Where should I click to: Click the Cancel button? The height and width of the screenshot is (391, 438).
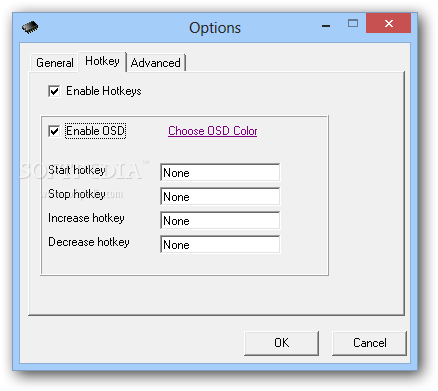click(369, 343)
